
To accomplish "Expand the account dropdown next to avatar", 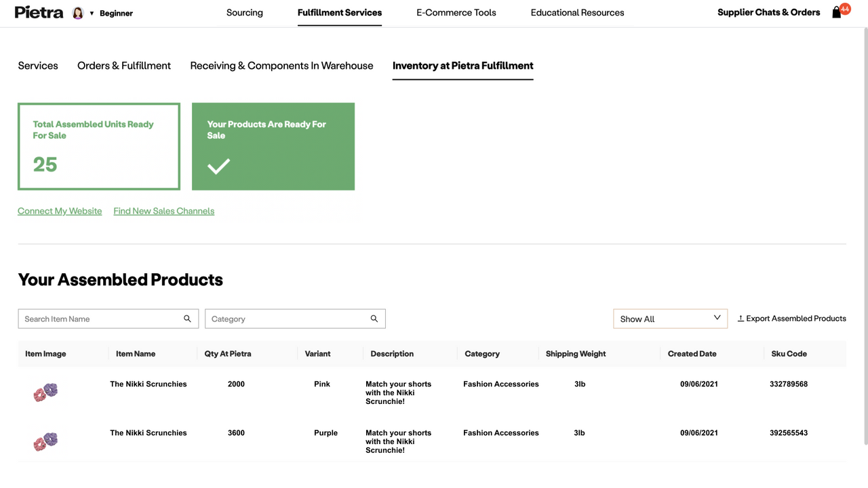I will [x=91, y=13].
